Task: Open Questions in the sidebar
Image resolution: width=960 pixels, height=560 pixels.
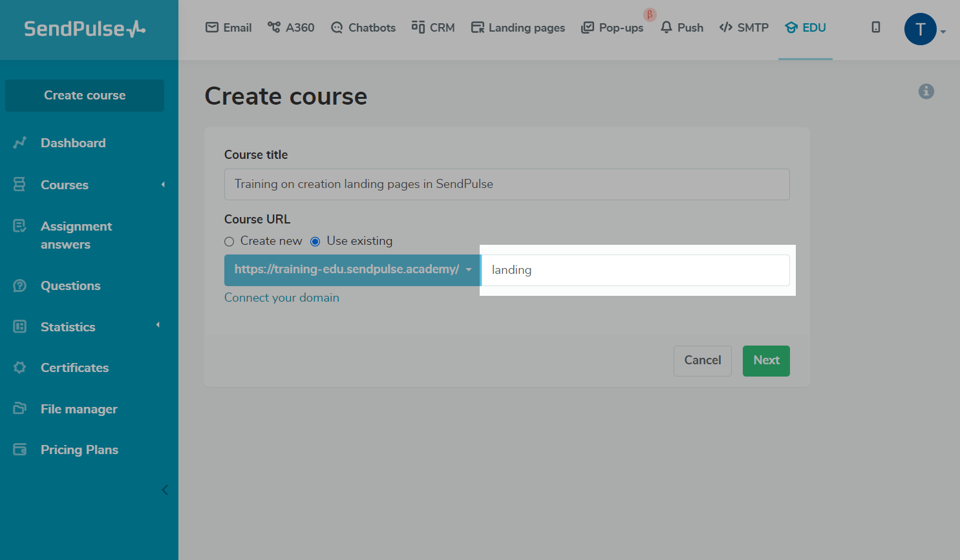Action: click(70, 285)
